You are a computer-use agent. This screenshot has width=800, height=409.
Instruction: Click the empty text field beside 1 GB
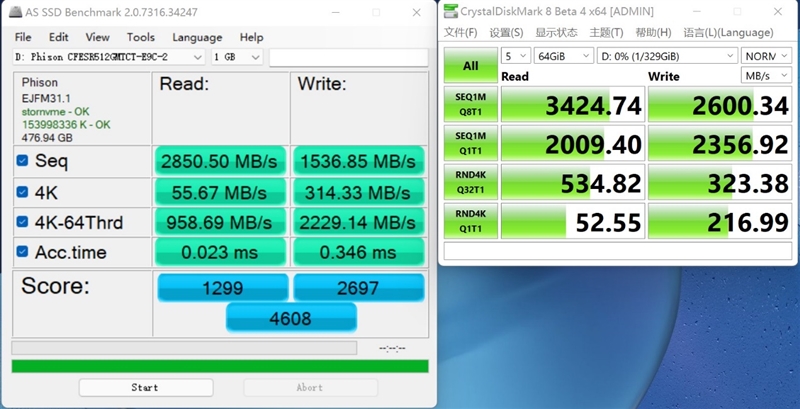coord(348,57)
